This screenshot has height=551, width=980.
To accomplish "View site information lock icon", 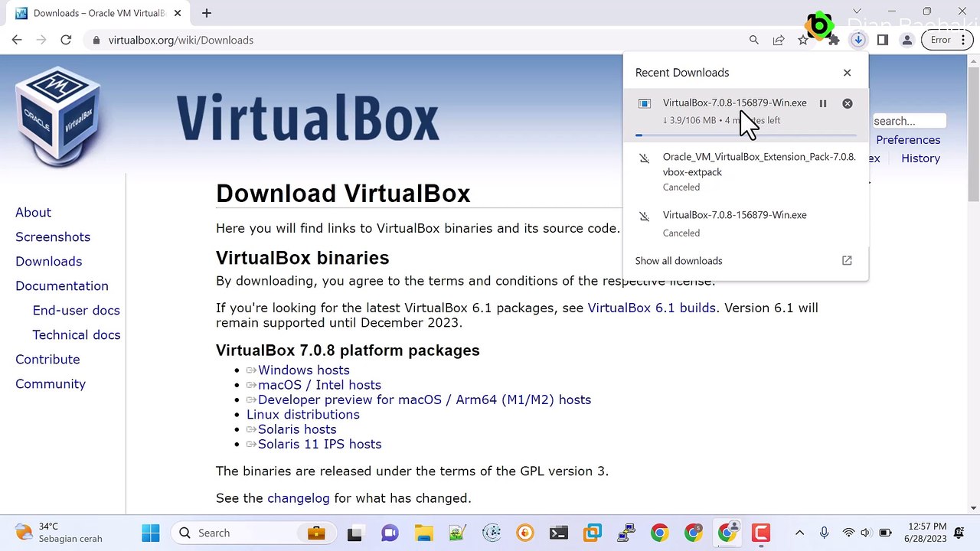I will 96,40.
